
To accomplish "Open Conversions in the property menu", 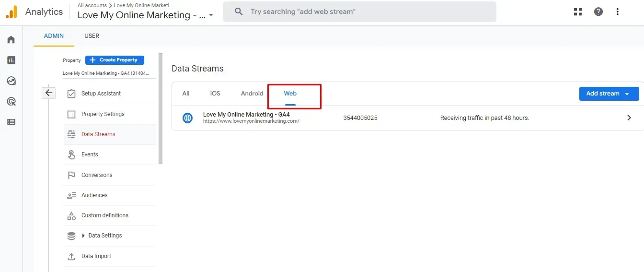I will point(110,175).
